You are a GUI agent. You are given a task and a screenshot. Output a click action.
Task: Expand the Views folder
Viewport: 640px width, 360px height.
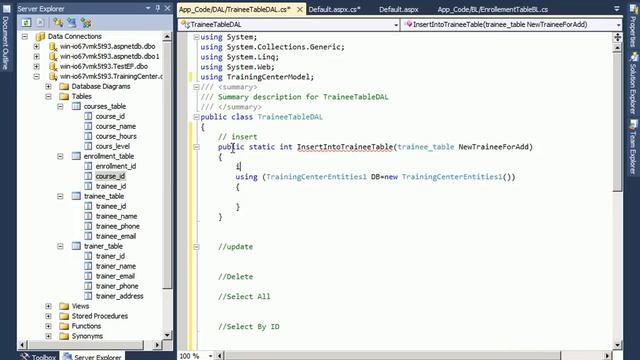click(x=49, y=306)
